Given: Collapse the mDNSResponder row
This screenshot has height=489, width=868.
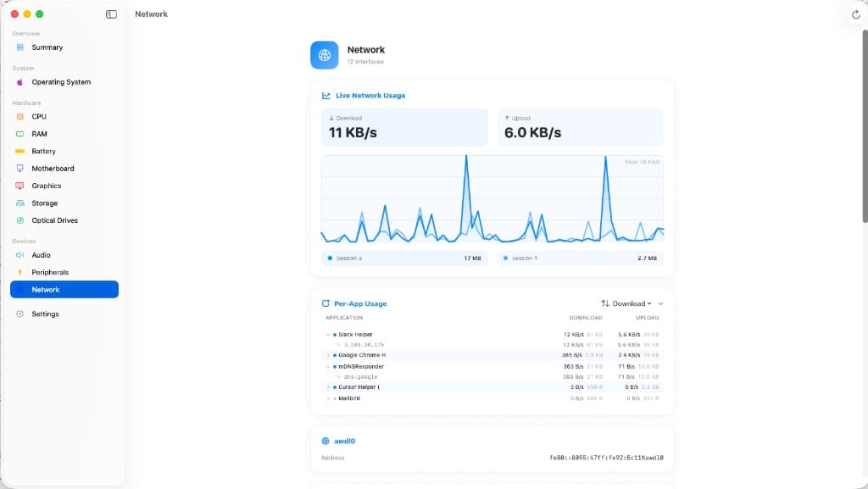Looking at the screenshot, I should (x=328, y=367).
